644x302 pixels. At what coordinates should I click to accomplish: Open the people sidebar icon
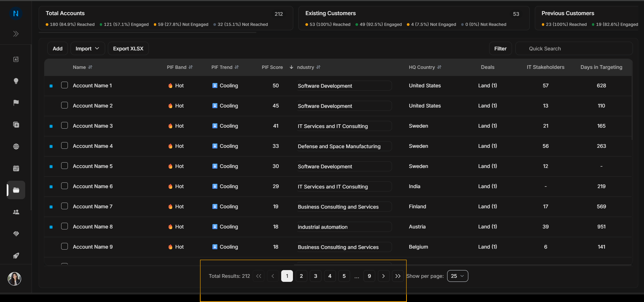(x=16, y=212)
